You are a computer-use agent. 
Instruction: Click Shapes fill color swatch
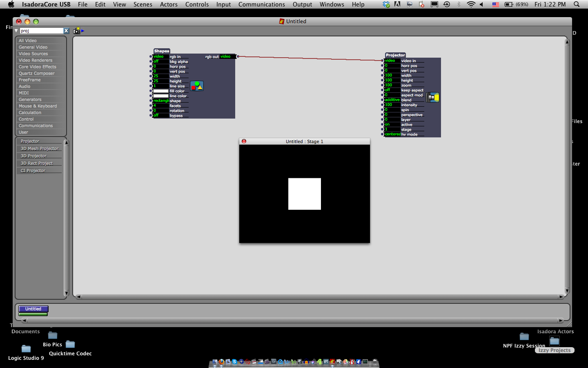(160, 91)
